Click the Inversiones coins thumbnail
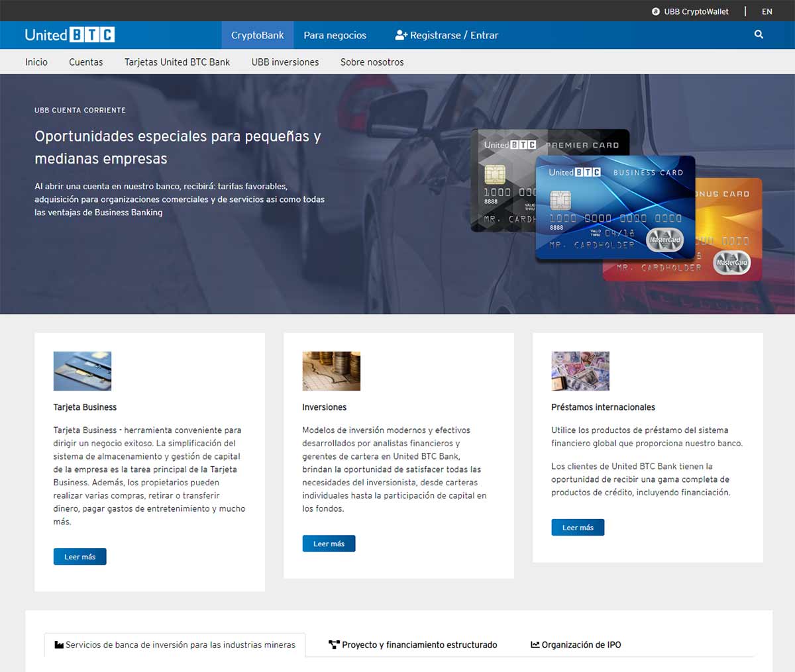The height and width of the screenshot is (672, 795). [331, 371]
